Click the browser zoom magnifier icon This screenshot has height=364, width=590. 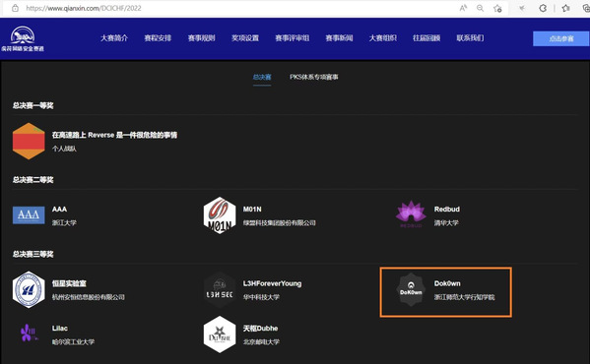pyautogui.click(x=480, y=8)
